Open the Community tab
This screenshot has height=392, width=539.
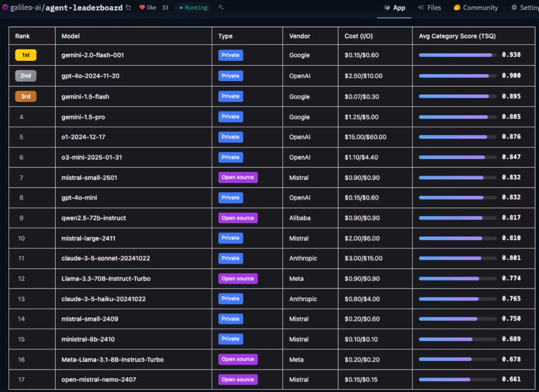point(475,7)
